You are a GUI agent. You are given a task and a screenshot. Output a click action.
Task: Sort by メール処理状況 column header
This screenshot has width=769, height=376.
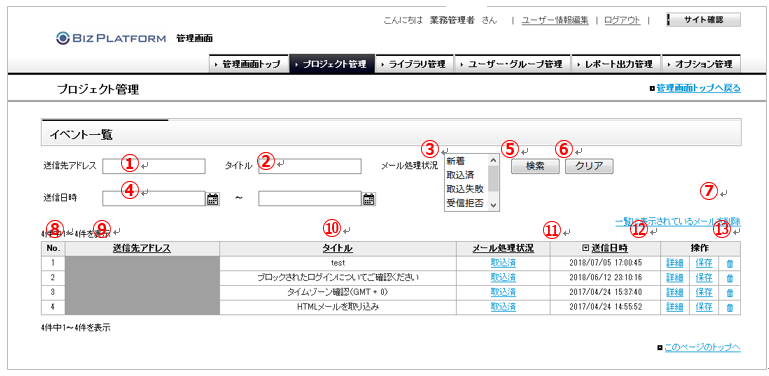[503, 248]
